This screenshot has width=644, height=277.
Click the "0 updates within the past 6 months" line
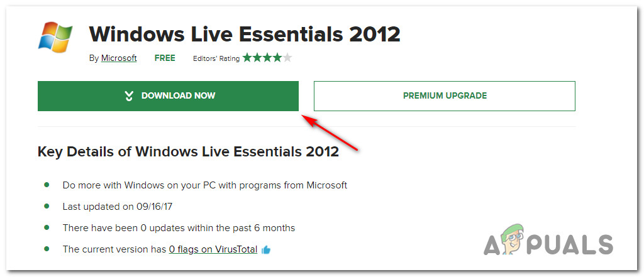[179, 227]
